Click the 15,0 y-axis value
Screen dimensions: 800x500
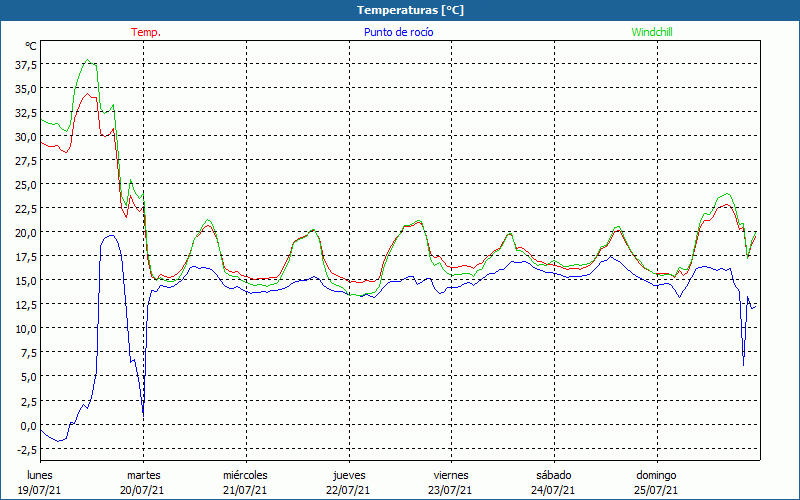26,281
